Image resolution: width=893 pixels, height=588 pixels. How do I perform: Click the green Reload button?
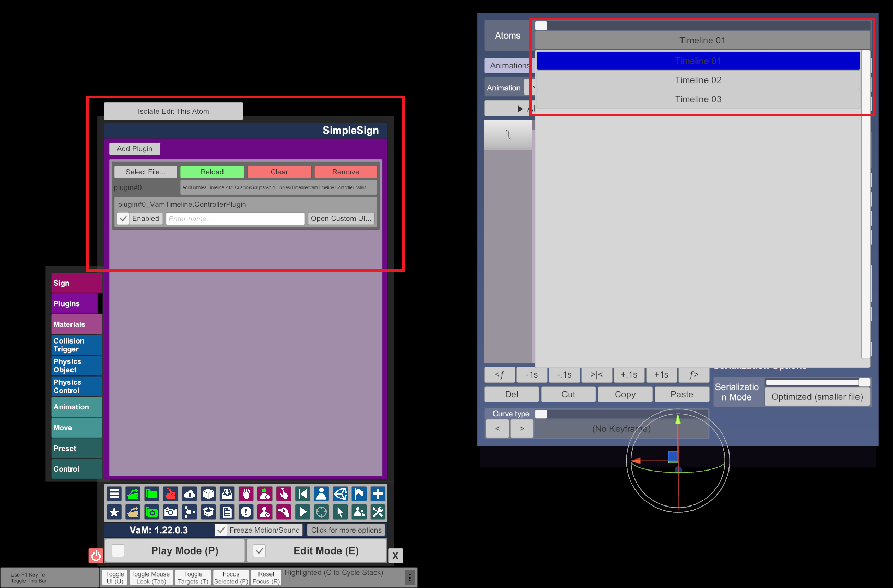(212, 172)
